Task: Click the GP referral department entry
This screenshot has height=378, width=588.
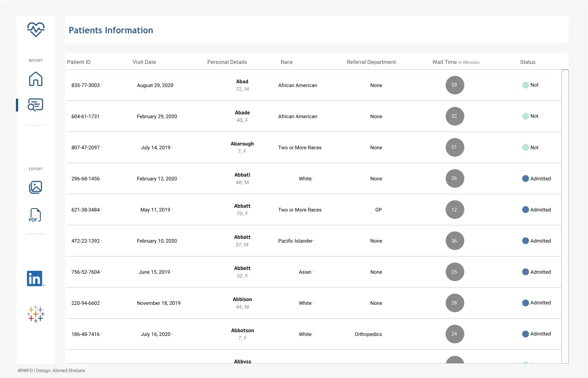Action: coord(378,210)
